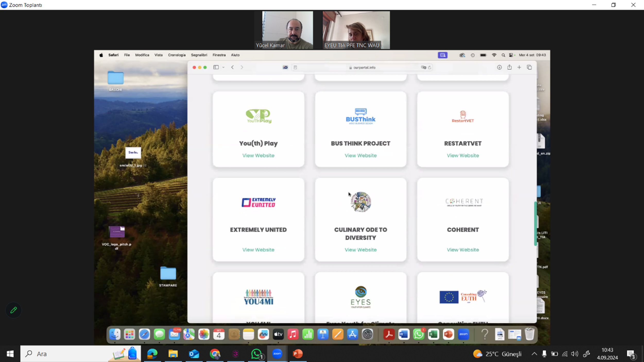Open the reader view icon in address bar
Viewport: 644px width, 362px height.
(295, 67)
